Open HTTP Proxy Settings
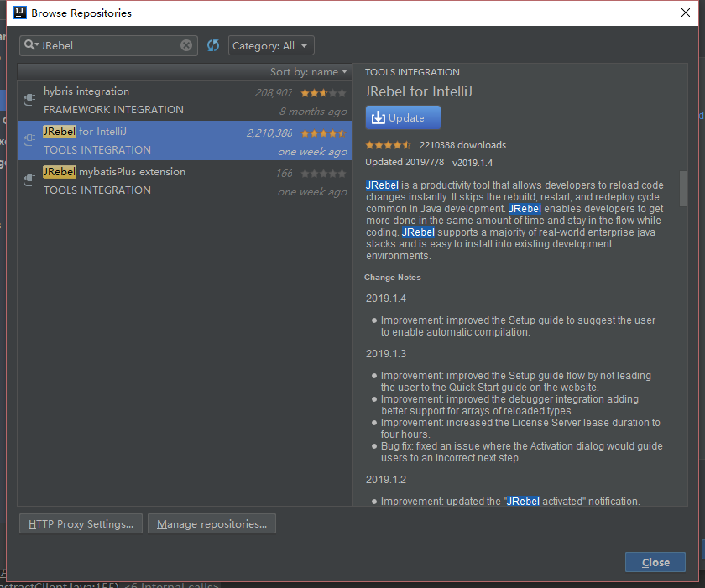 coord(81,524)
